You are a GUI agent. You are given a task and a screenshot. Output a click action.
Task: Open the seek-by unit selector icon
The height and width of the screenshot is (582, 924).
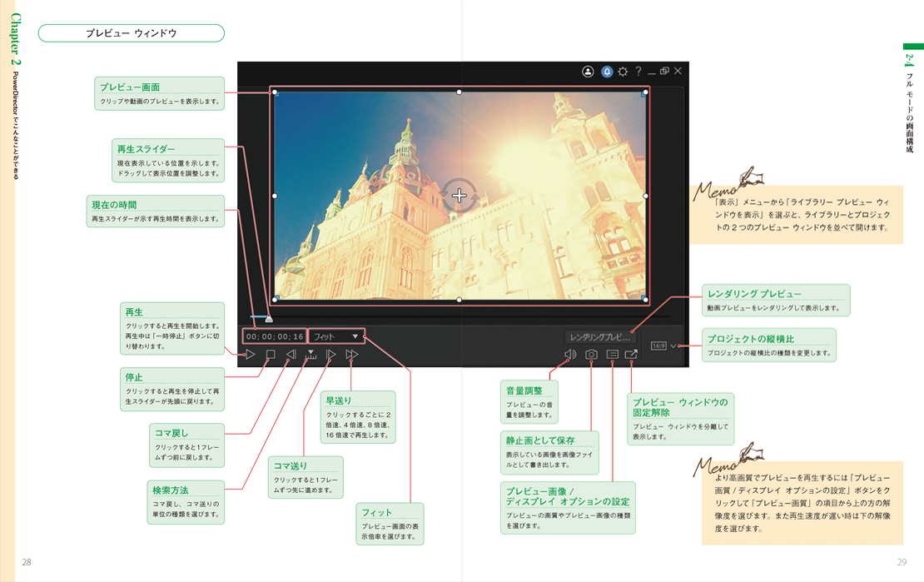coord(310,355)
